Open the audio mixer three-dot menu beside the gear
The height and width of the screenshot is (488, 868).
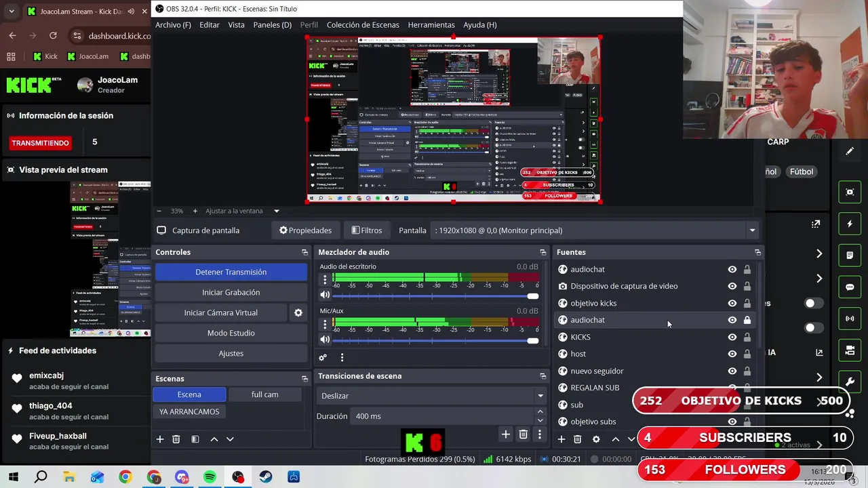342,357
